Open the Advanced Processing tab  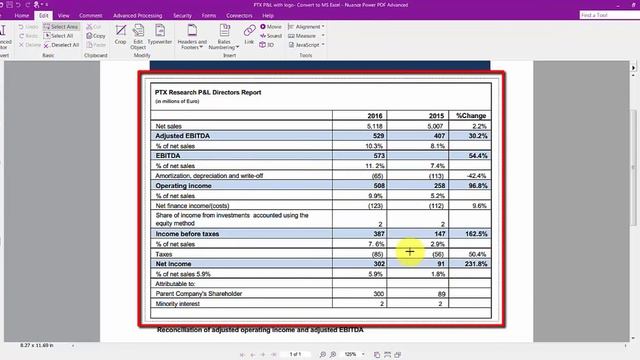(138, 16)
